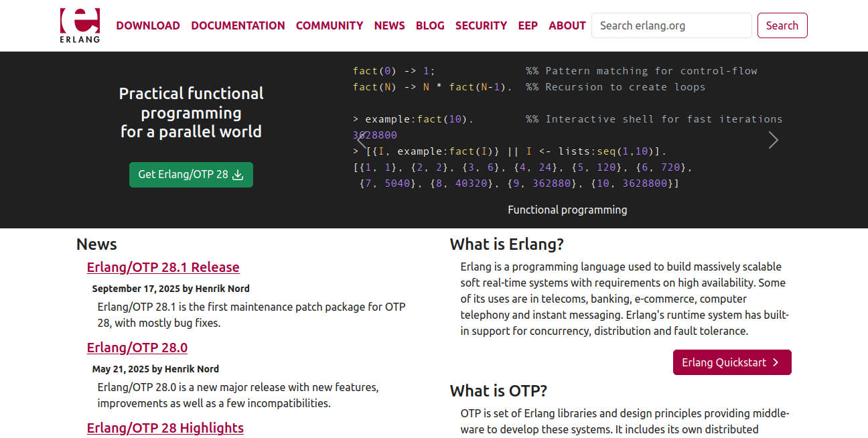Open the Erlang/OTP 28.1 Release article

click(x=163, y=267)
